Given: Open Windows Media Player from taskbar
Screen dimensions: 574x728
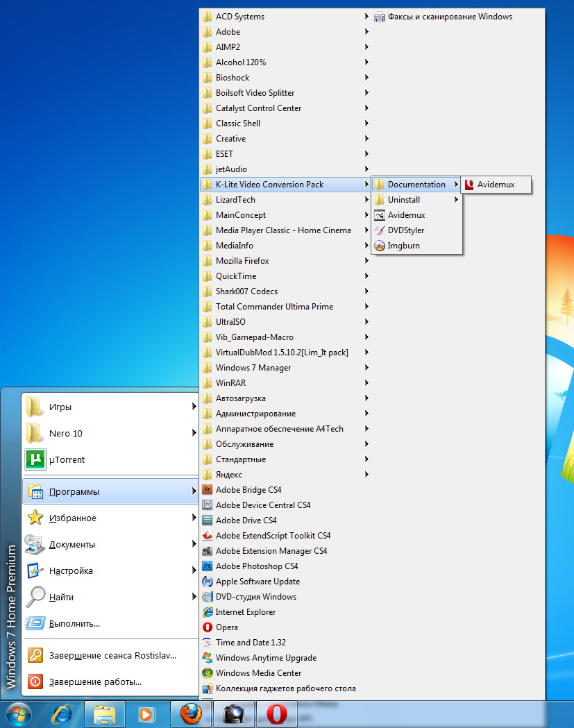Looking at the screenshot, I should pyautogui.click(x=146, y=714).
